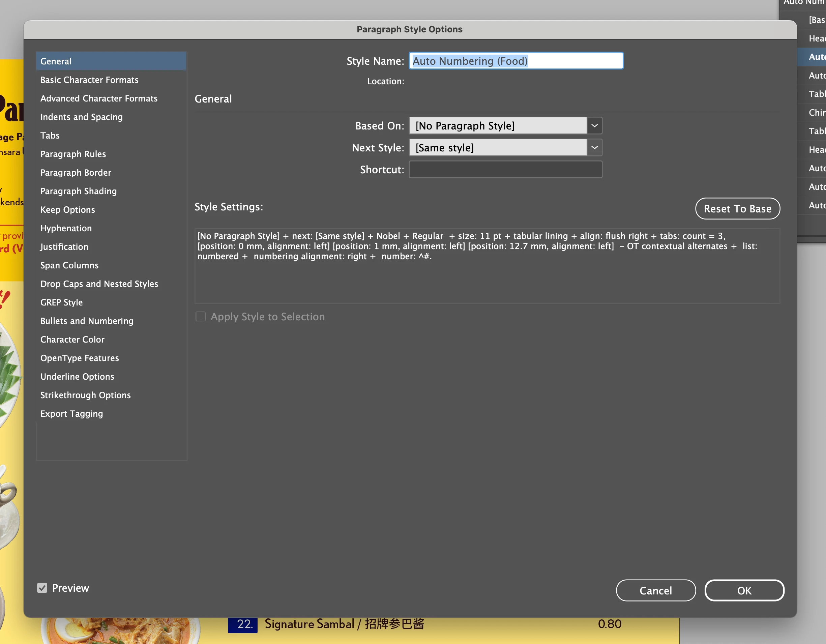Select the Export Tagging category
Image resolution: width=826 pixels, height=644 pixels.
click(71, 413)
